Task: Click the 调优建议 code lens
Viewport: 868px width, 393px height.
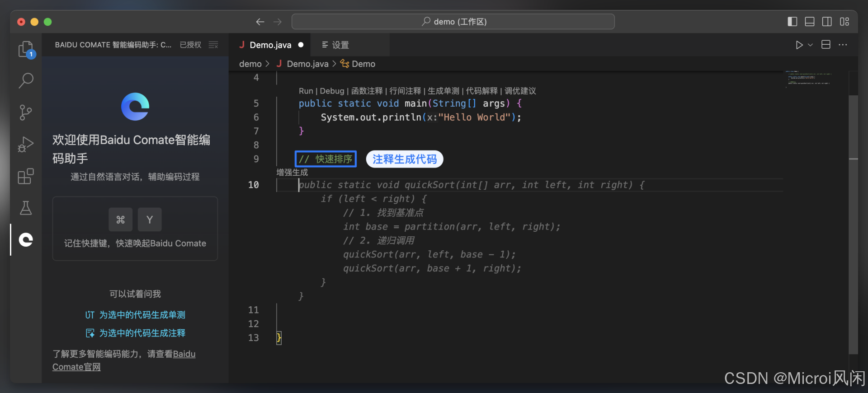Action: 520,91
